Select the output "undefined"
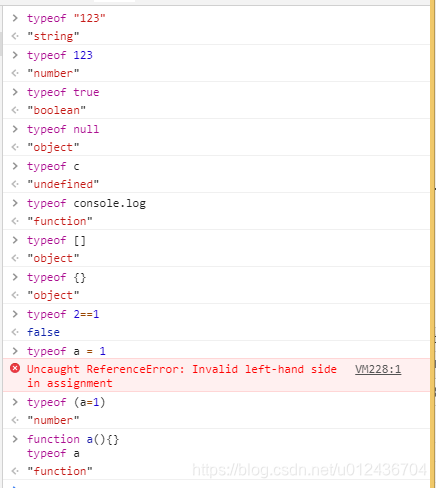436x488 pixels. tap(63, 184)
